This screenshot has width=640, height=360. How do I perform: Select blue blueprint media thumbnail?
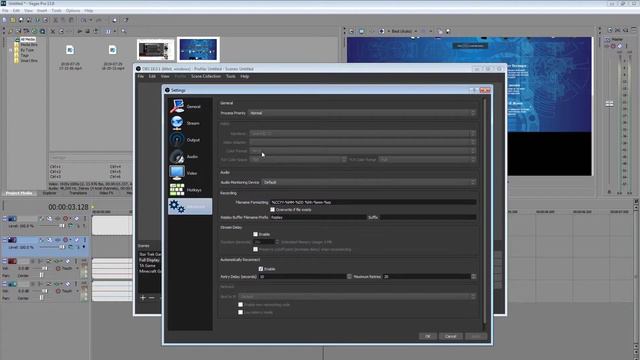pyautogui.click(x=198, y=49)
